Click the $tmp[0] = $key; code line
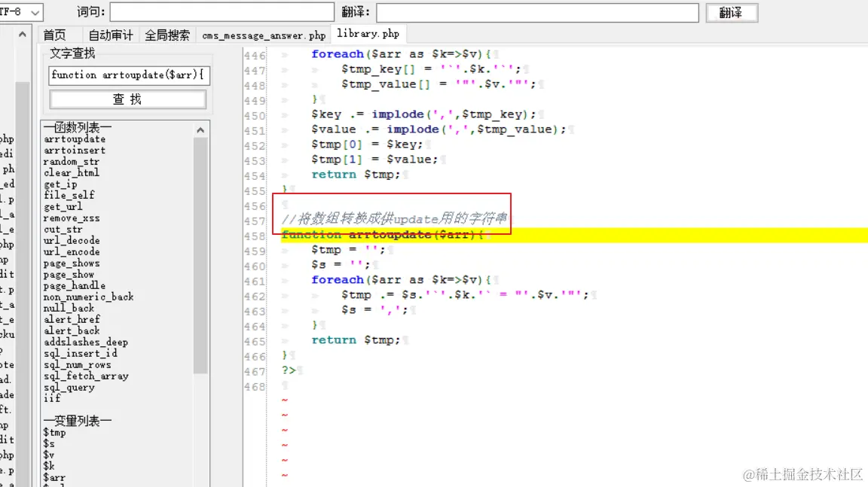The width and height of the screenshot is (868, 487). pos(367,145)
